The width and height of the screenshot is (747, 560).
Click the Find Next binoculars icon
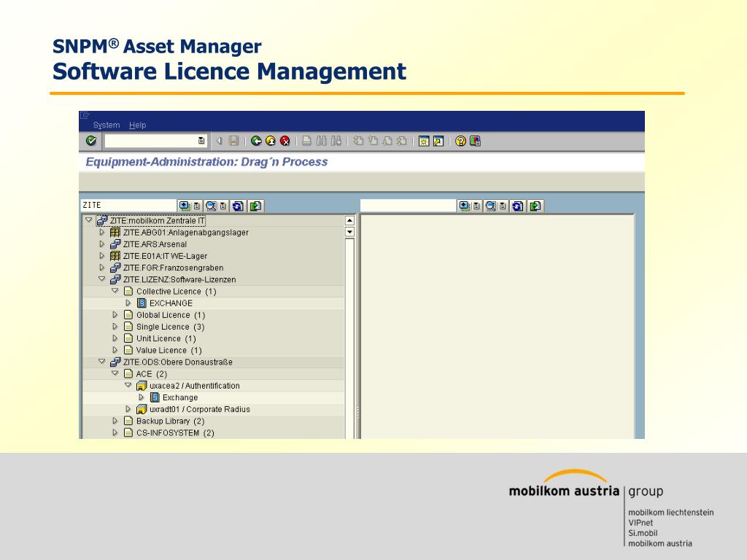tap(336, 141)
